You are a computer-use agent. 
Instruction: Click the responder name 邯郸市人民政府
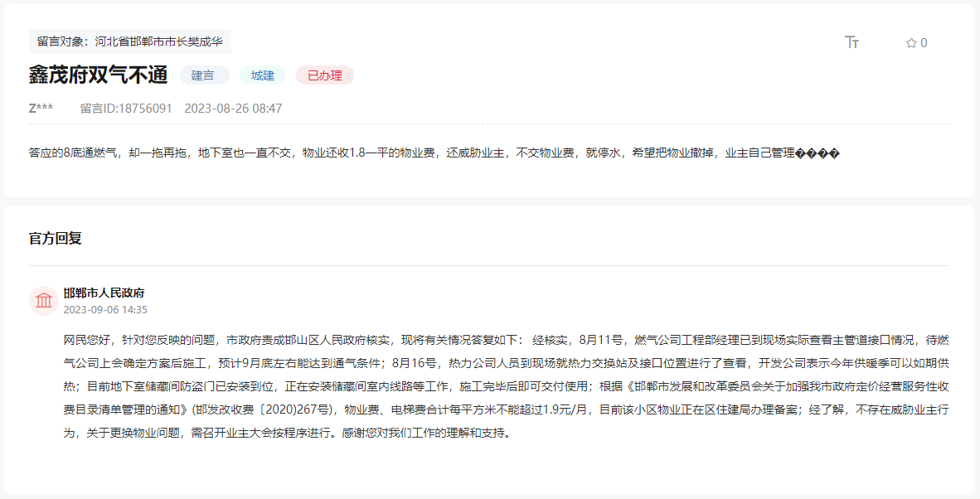104,293
